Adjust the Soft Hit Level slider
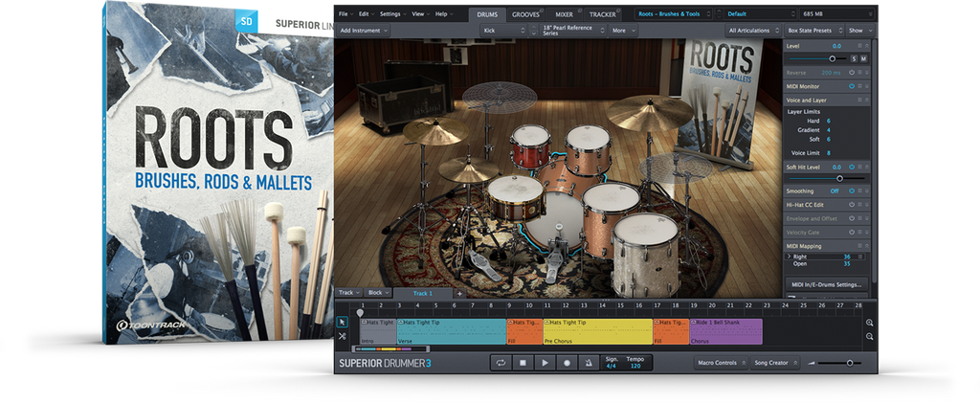Viewport: 980px width, 403px height. tap(827, 178)
